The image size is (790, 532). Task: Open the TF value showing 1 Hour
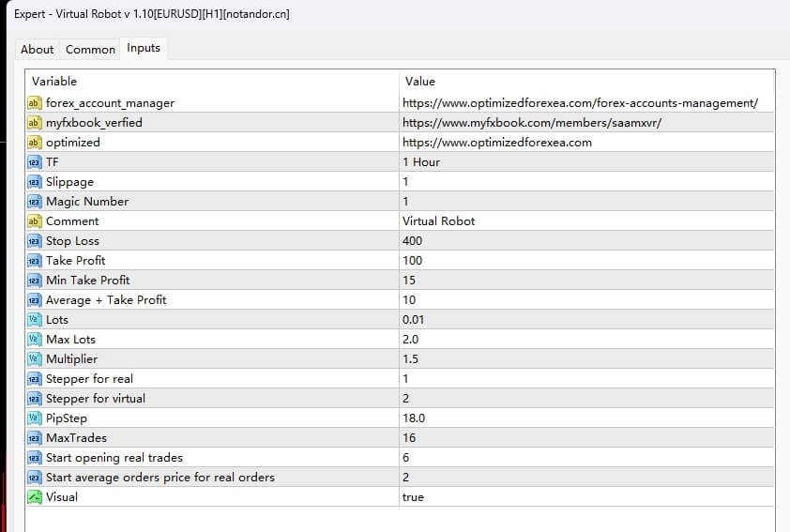point(421,162)
